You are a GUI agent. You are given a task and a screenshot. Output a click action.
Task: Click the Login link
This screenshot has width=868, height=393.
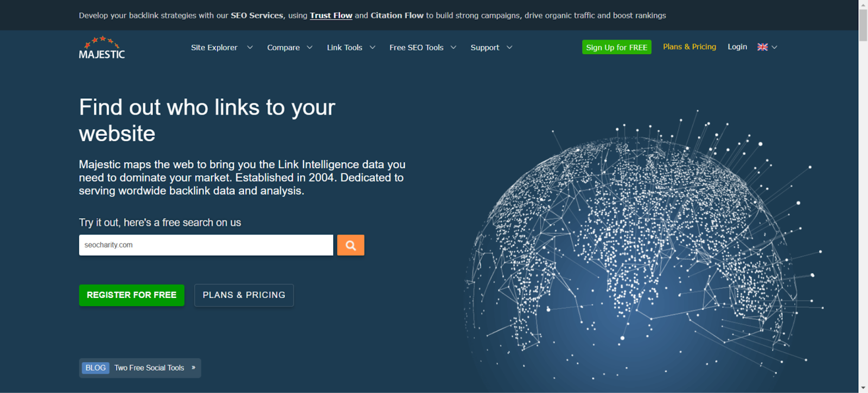coord(737,47)
